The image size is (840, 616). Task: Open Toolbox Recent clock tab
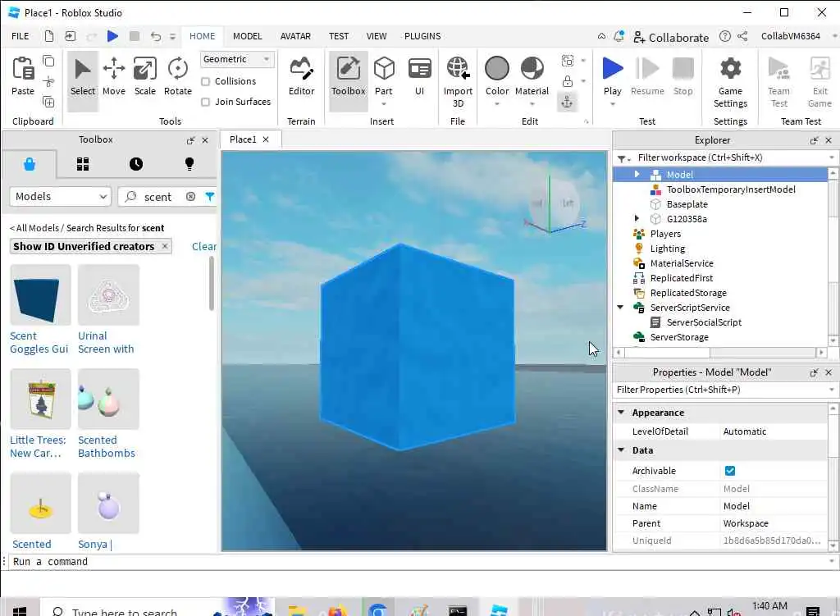point(136,164)
